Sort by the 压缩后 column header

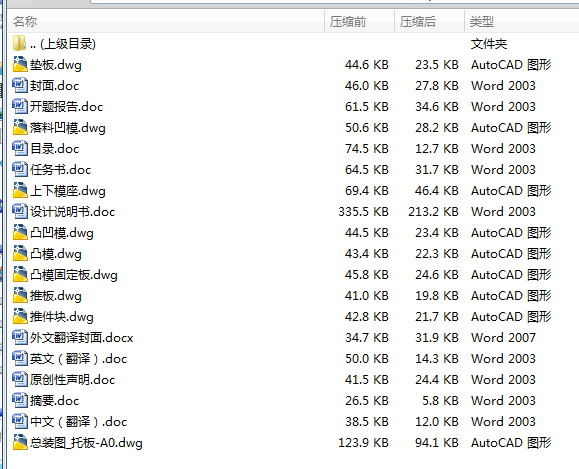(429, 21)
